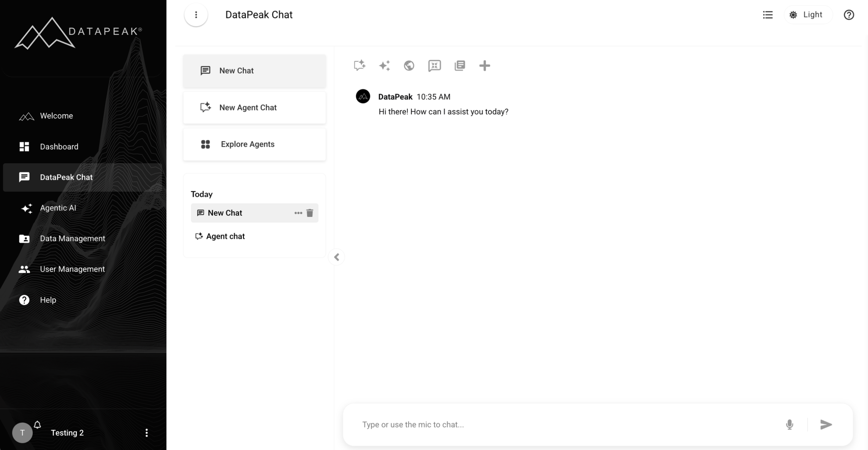
Task: Delete the New Chat conversation
Action: tap(310, 213)
